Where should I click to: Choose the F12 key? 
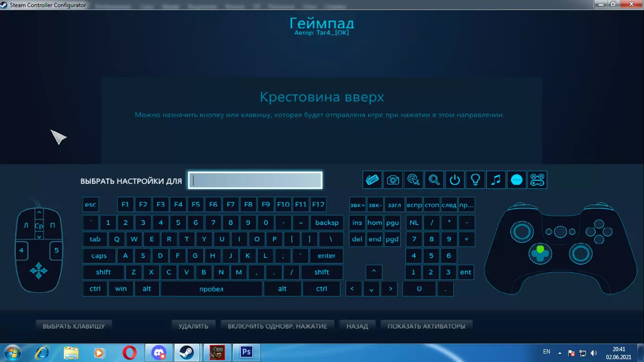(318, 205)
